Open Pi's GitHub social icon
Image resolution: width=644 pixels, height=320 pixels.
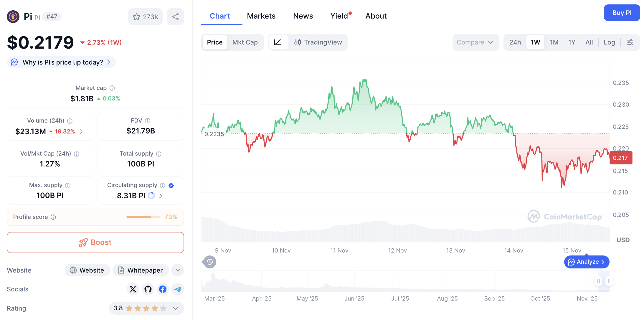(x=148, y=289)
